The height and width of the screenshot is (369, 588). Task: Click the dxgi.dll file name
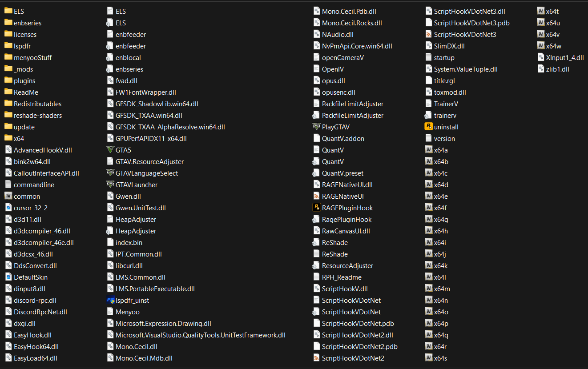point(24,323)
